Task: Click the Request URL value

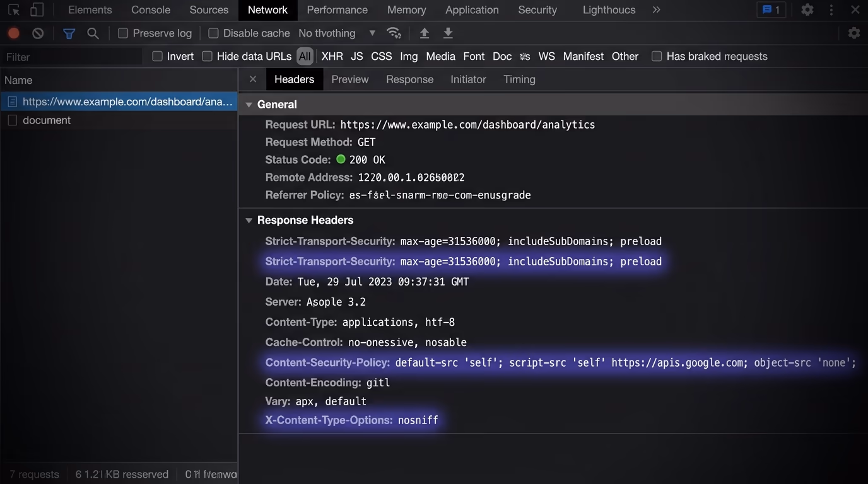Action: [467, 125]
